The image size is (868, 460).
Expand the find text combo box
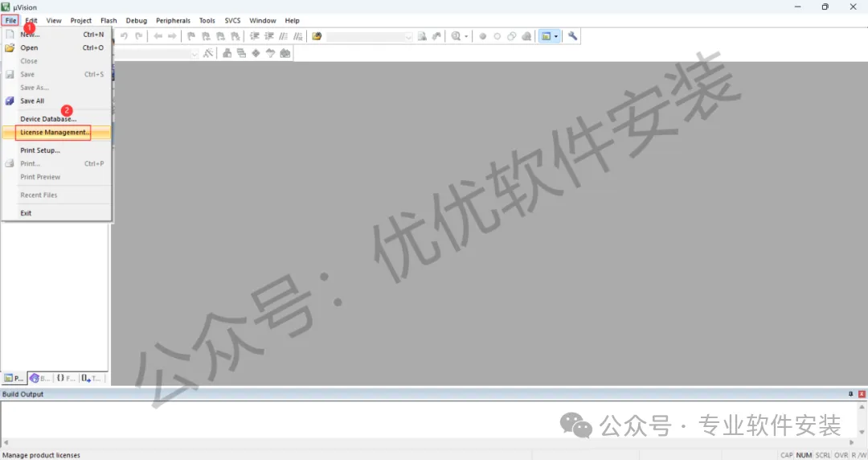(x=408, y=36)
